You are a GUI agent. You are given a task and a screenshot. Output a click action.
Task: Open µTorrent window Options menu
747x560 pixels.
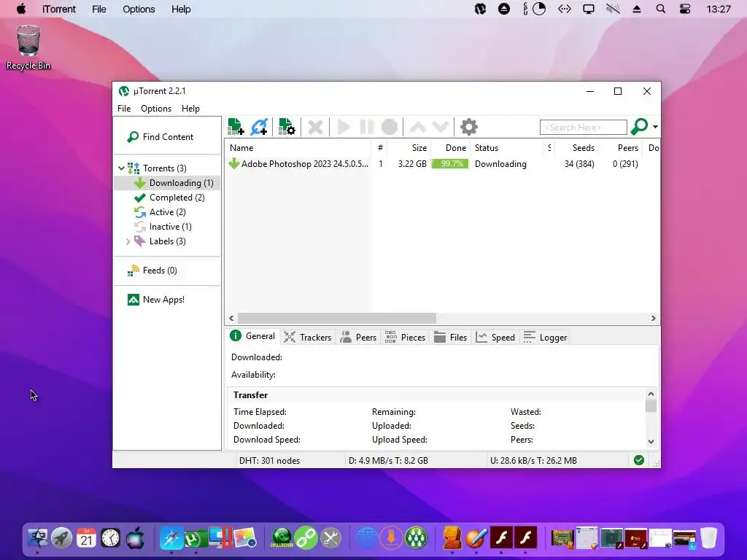click(x=156, y=109)
